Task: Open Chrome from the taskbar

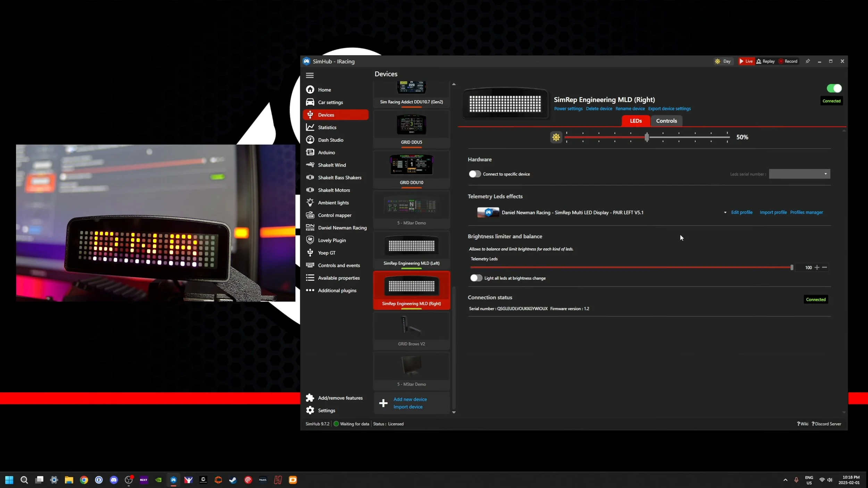Action: tap(84, 480)
